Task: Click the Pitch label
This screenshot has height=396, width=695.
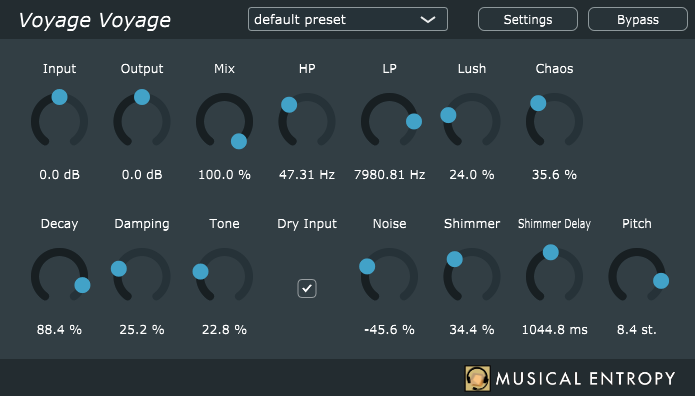Action: point(636,223)
